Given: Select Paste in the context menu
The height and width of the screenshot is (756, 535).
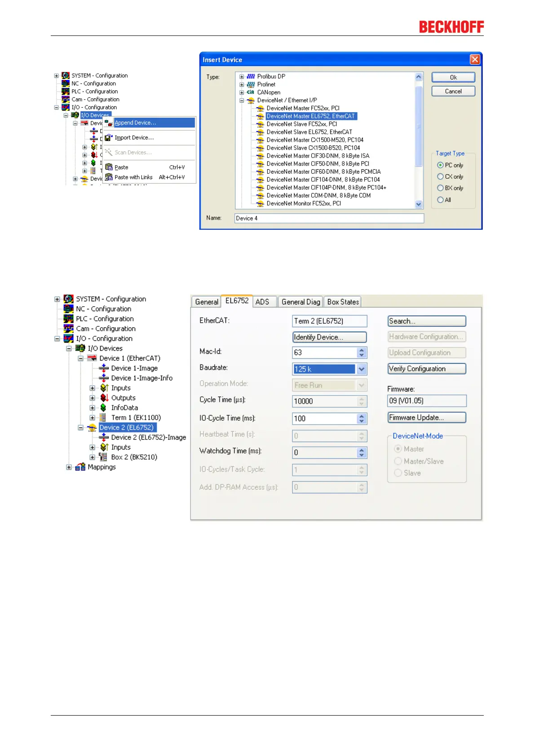Looking at the screenshot, I should (x=149, y=167).
